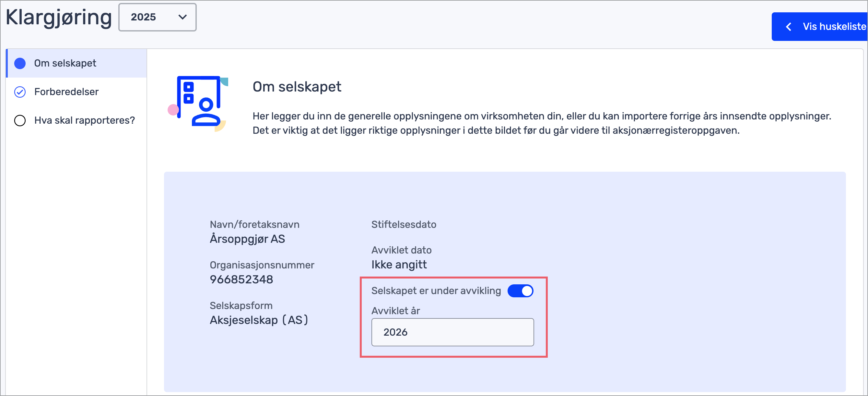Viewport: 868px width, 396px height.
Task: Toggle off Selskapet er under avvikling
Action: (520, 291)
